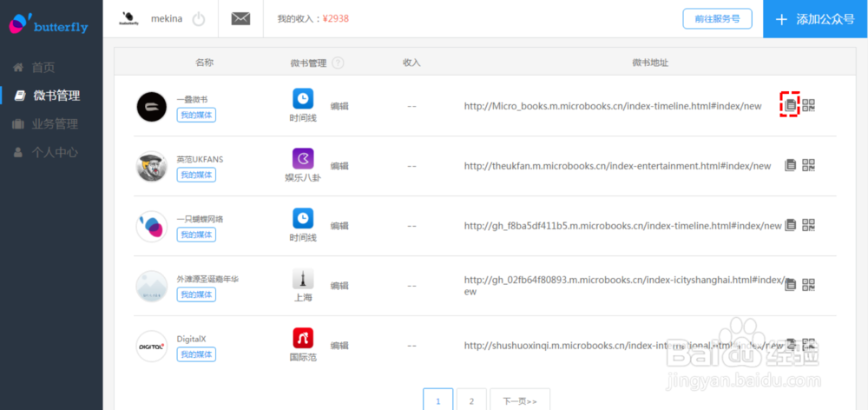Go to page 1
Screen dimensions: 868x410
tap(437, 400)
